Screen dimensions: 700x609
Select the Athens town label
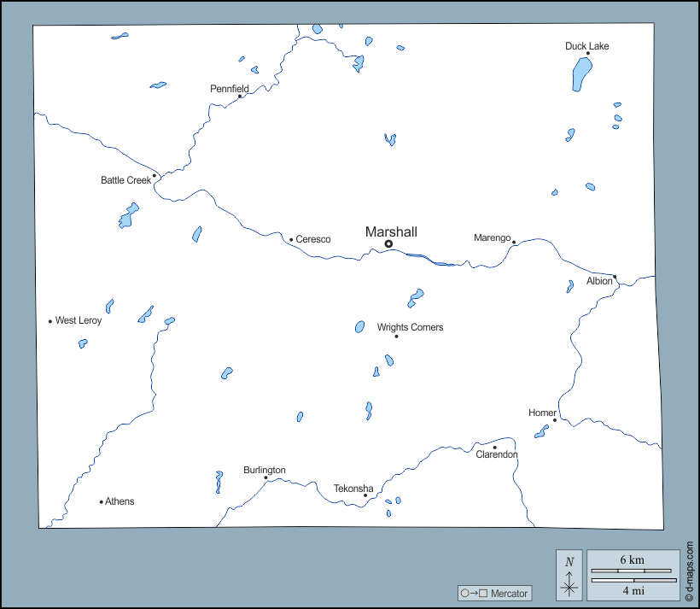tap(120, 501)
